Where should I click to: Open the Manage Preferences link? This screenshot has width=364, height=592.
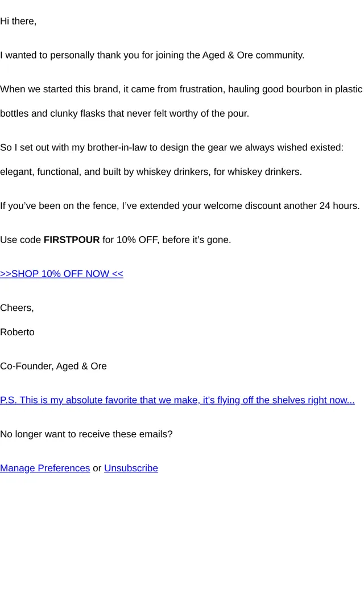pyautogui.click(x=45, y=468)
